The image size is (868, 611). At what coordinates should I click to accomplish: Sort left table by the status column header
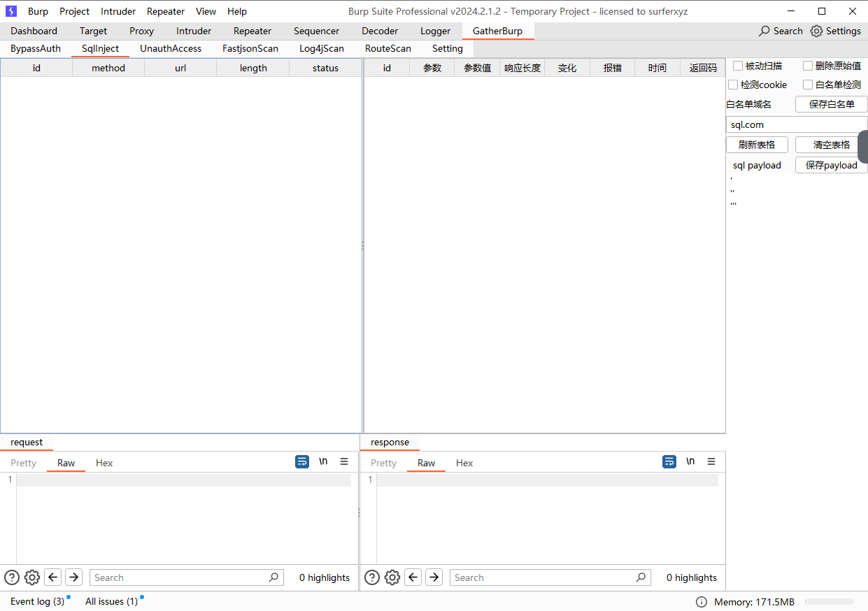325,68
